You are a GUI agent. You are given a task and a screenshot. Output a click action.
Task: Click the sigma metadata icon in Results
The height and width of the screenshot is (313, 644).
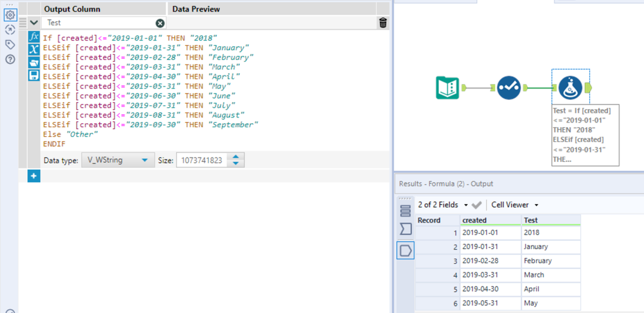click(405, 229)
